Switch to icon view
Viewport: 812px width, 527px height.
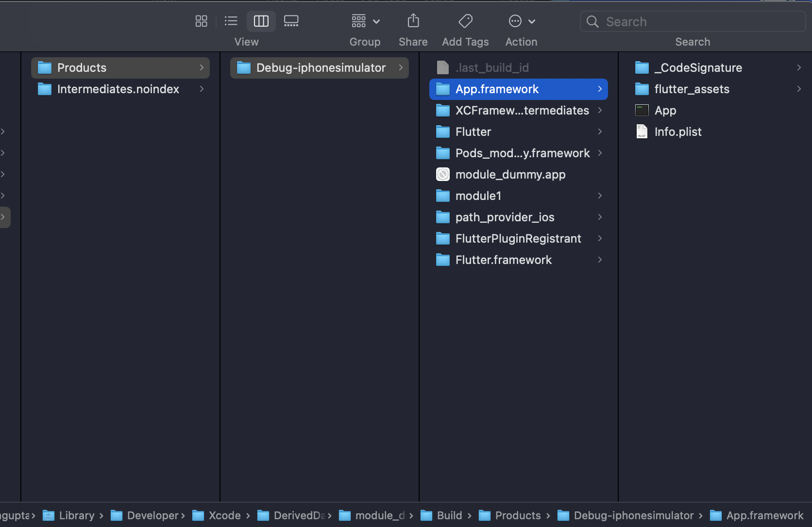point(201,21)
